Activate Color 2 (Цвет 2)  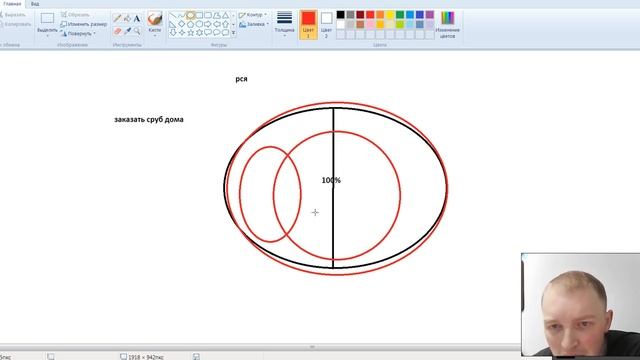[x=326, y=25]
